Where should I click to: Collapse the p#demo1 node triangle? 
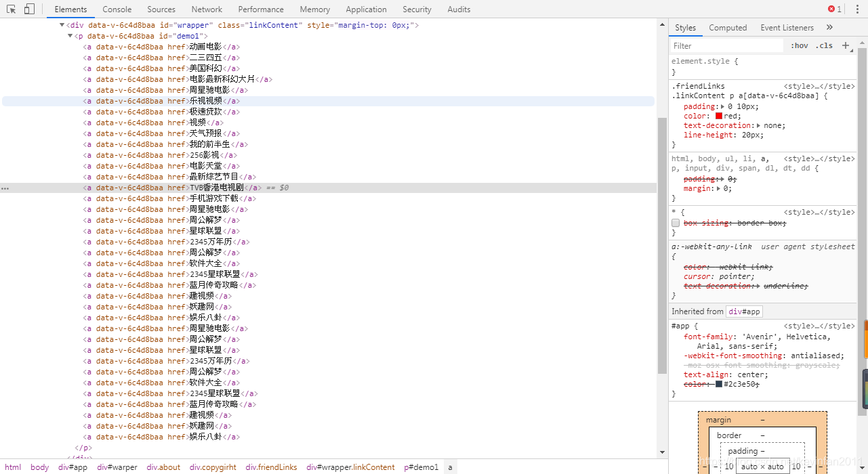pyautogui.click(x=70, y=36)
